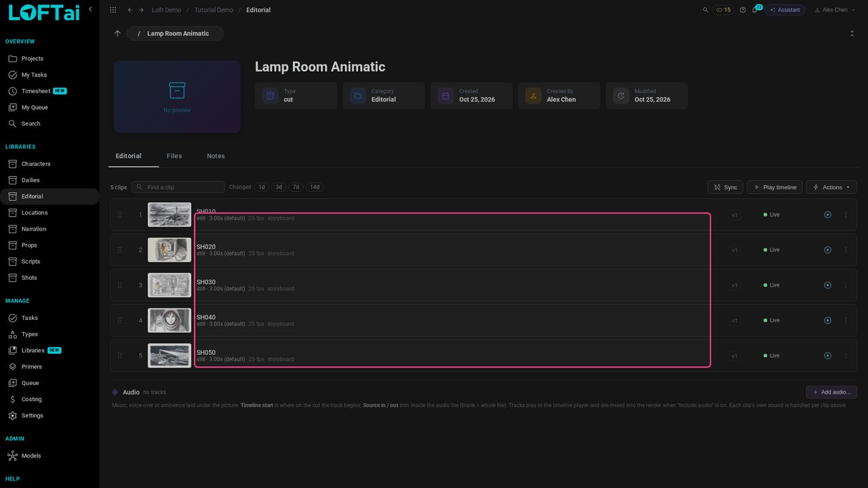Open the notifications bell icon
This screenshot has height=488, width=868.
point(754,10)
